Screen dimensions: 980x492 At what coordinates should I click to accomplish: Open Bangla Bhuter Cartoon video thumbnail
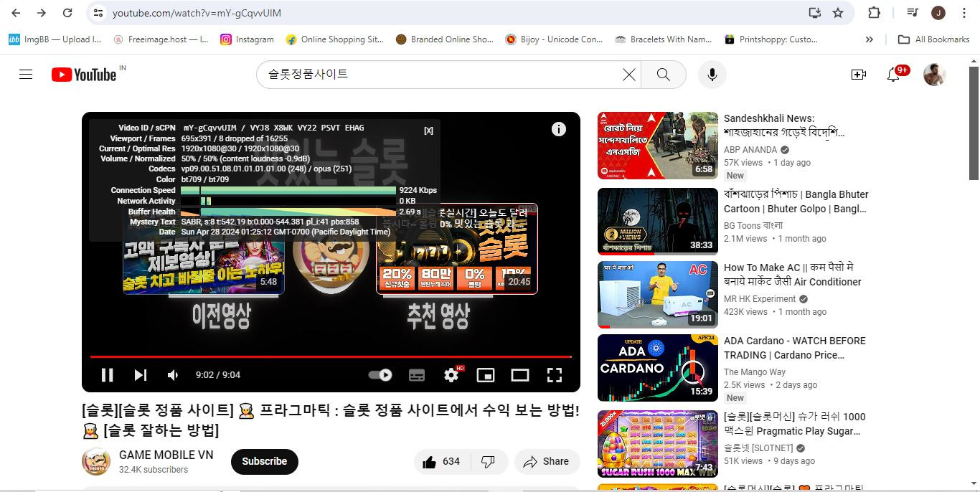[658, 222]
